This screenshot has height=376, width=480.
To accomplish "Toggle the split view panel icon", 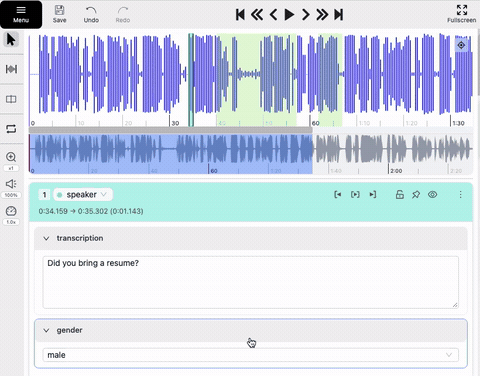I will point(11,99).
